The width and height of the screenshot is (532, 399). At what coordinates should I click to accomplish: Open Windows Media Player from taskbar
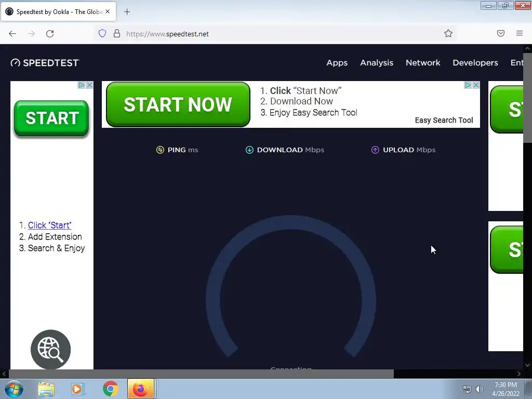[x=77, y=389]
